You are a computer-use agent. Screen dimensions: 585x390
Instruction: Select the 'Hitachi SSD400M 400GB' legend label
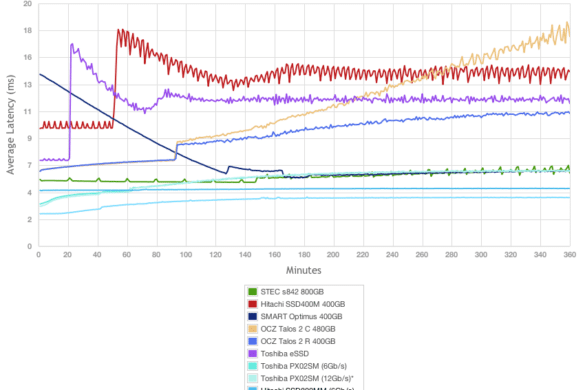pos(303,304)
